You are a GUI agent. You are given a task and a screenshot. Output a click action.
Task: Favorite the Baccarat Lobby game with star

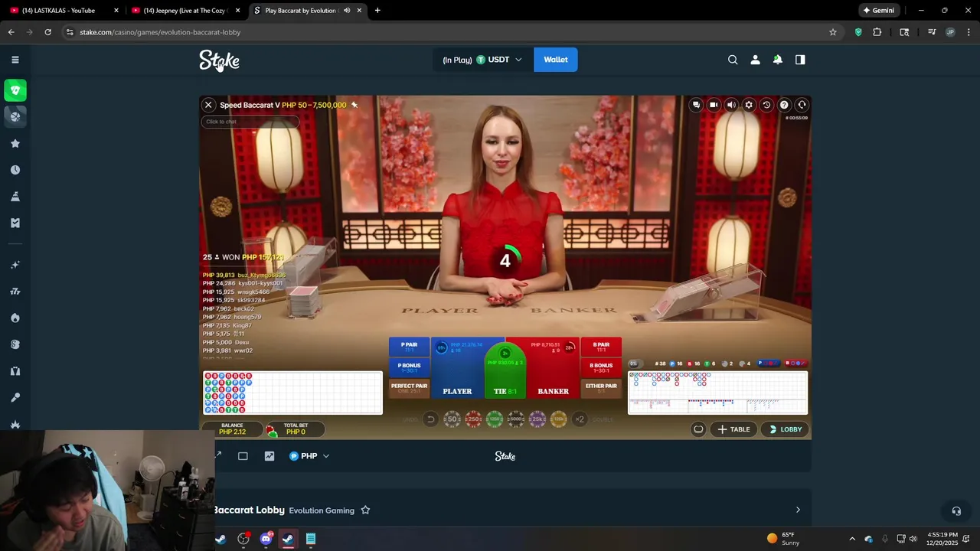pos(365,510)
